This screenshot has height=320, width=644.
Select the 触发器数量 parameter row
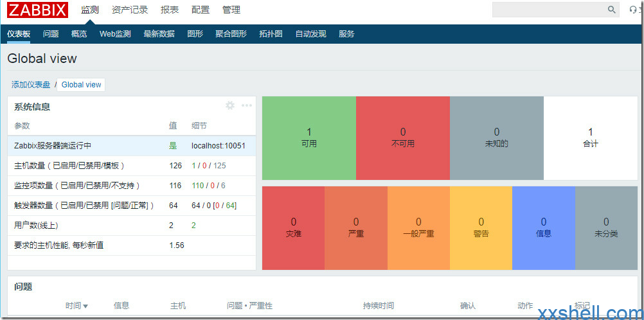coord(131,206)
